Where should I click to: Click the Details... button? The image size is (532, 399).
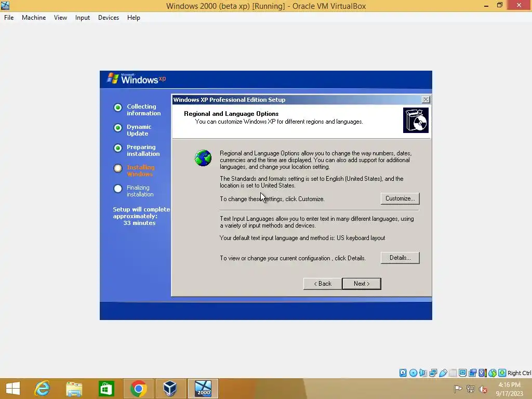[x=400, y=258]
